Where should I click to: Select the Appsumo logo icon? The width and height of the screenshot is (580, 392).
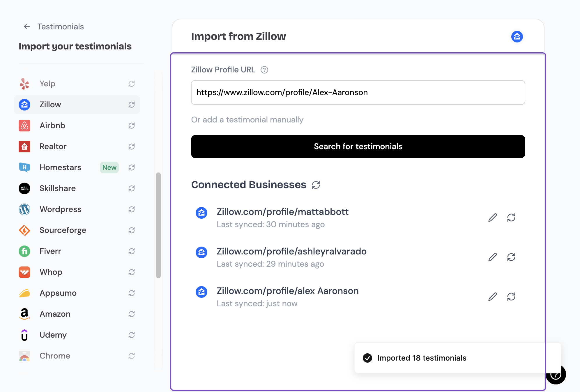(24, 293)
